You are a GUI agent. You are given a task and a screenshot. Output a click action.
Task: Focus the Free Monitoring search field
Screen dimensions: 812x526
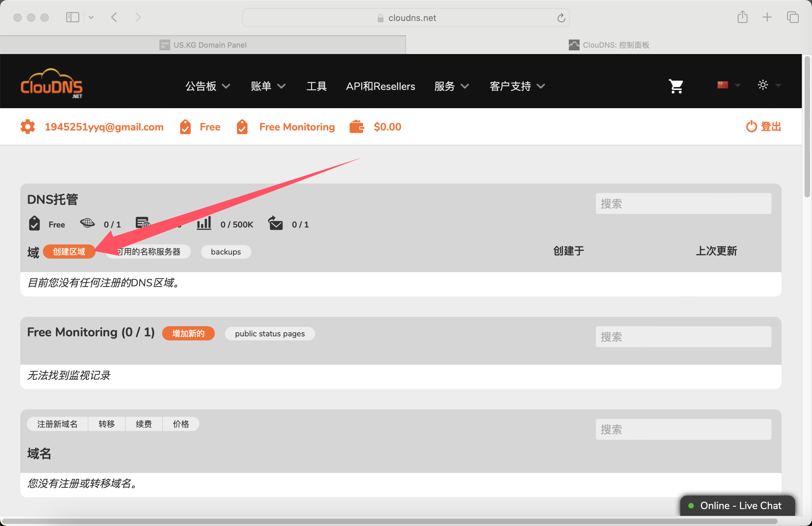point(683,337)
